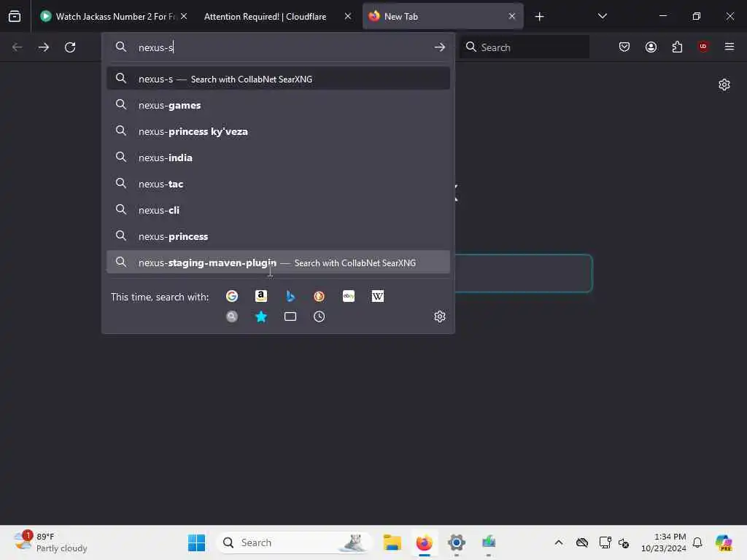Open the Copilot preview icon
The width and height of the screenshot is (747, 560).
(x=724, y=542)
